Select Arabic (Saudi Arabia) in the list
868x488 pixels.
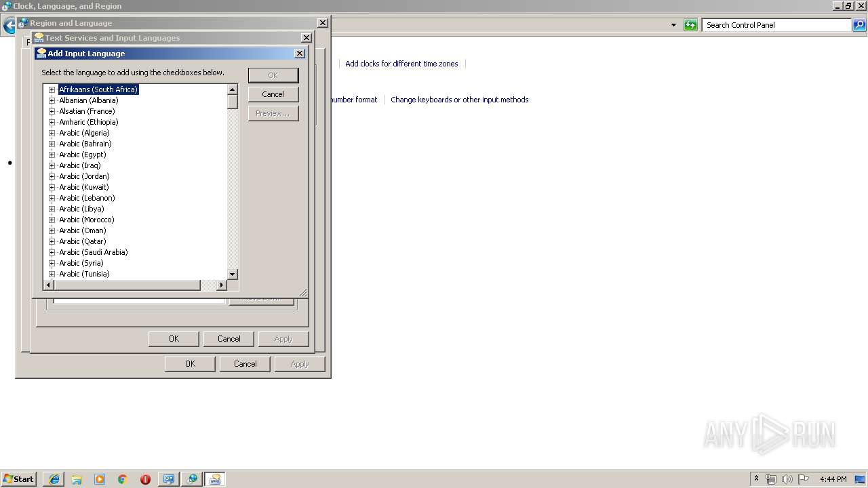click(93, 252)
